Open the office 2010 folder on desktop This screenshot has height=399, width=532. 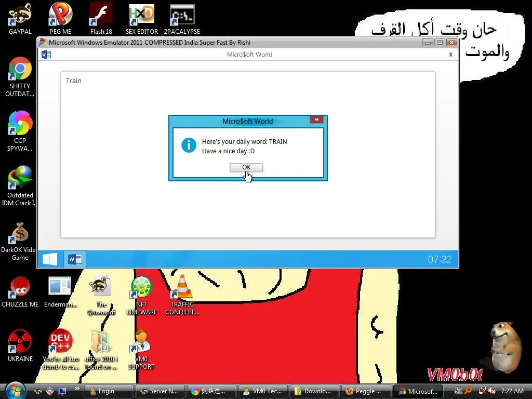pyautogui.click(x=101, y=350)
